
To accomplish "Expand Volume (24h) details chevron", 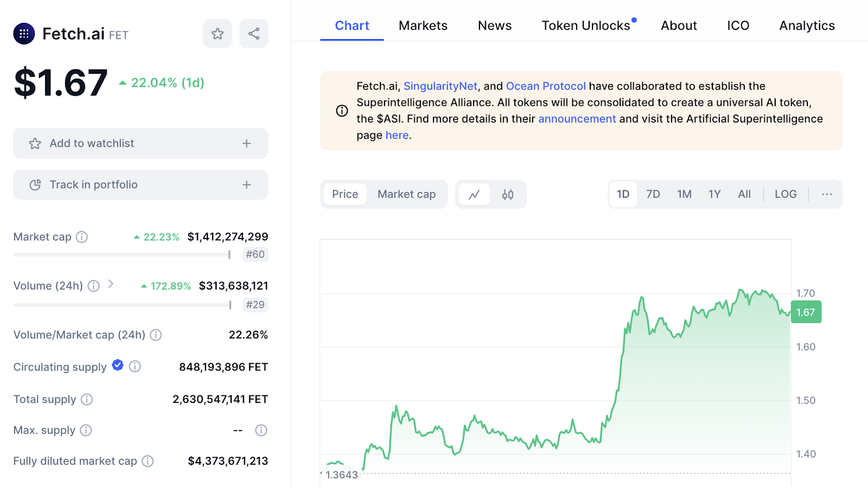I will tap(111, 284).
